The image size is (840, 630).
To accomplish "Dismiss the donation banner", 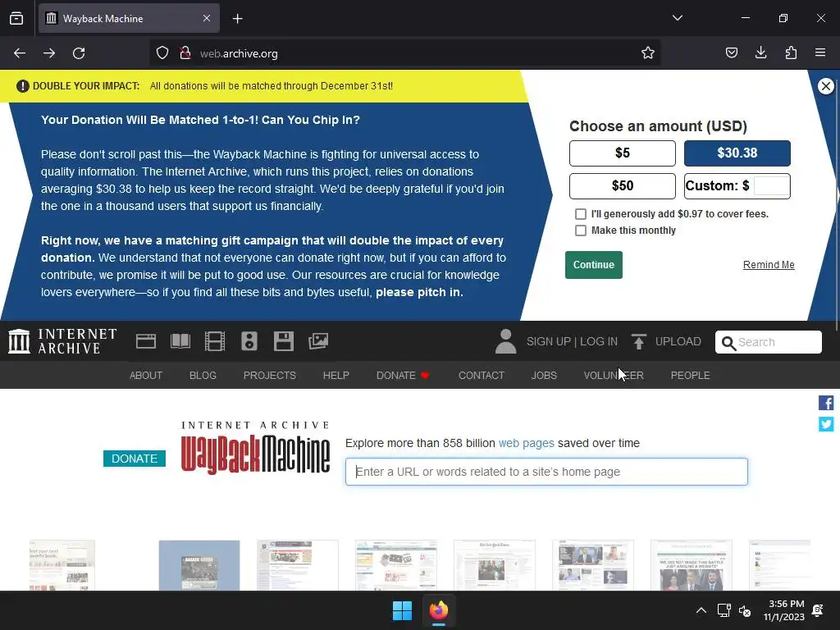I will pyautogui.click(x=825, y=86).
